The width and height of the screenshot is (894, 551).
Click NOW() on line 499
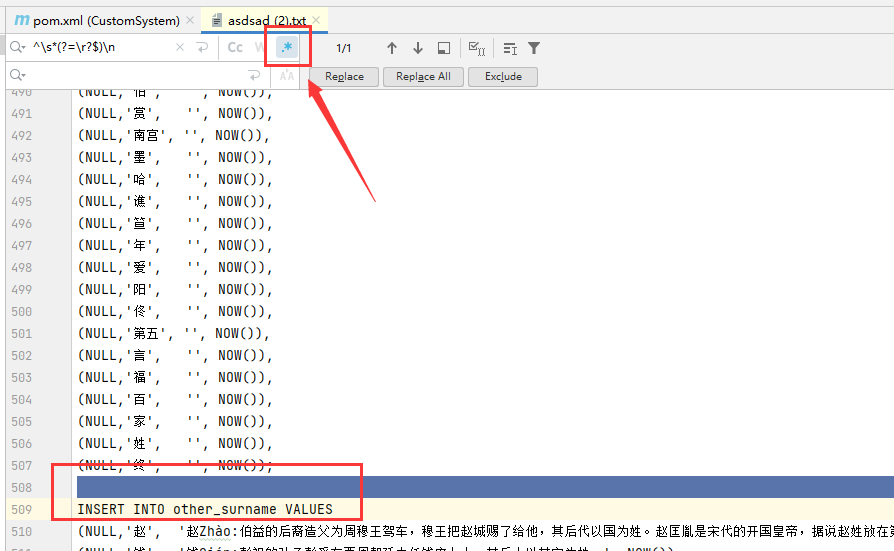[x=238, y=289]
